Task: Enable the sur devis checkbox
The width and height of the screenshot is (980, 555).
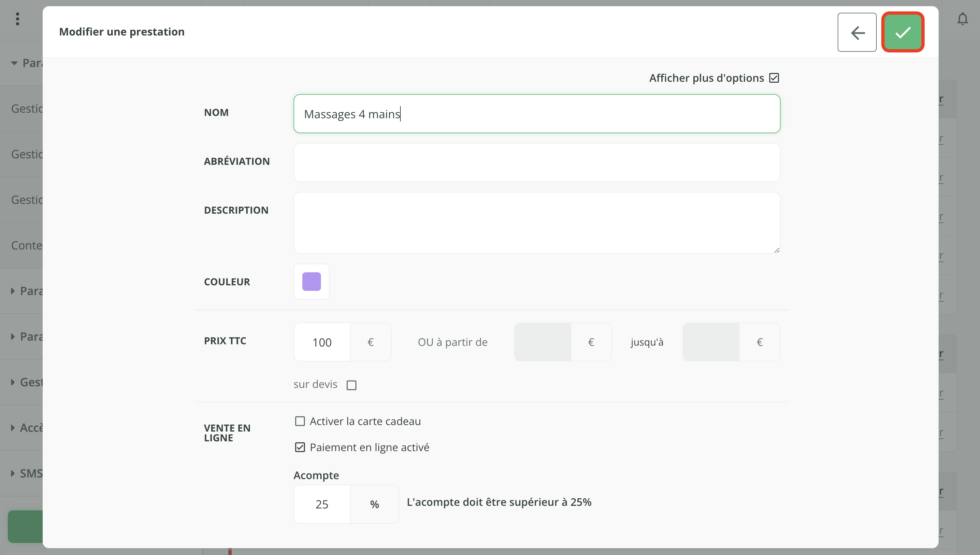Action: (352, 385)
